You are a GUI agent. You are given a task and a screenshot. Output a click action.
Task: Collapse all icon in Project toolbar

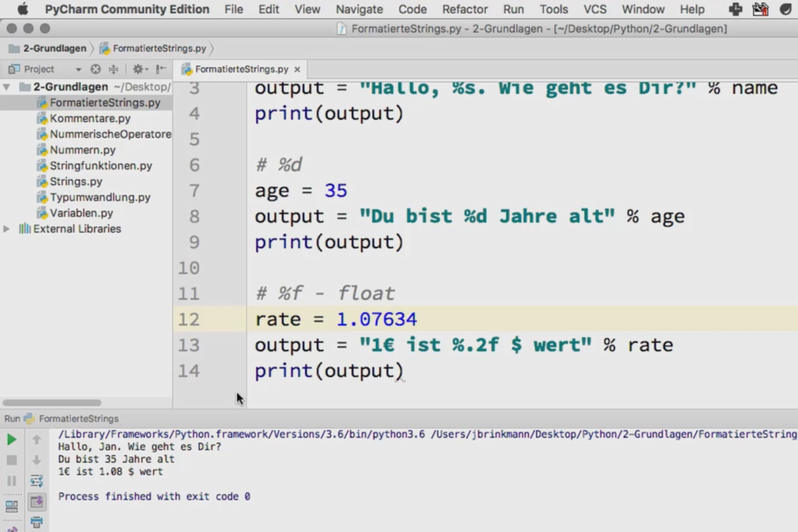coord(114,69)
